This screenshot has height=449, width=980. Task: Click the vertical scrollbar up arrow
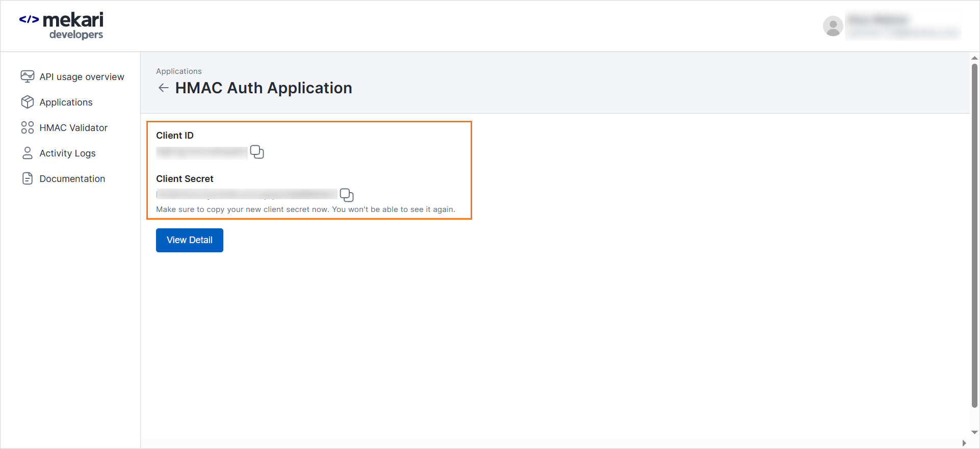(x=974, y=58)
